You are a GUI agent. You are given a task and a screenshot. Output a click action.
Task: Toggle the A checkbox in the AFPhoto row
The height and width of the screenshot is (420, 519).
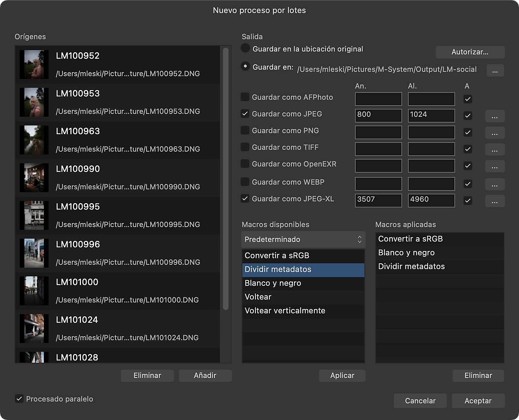coord(468,99)
